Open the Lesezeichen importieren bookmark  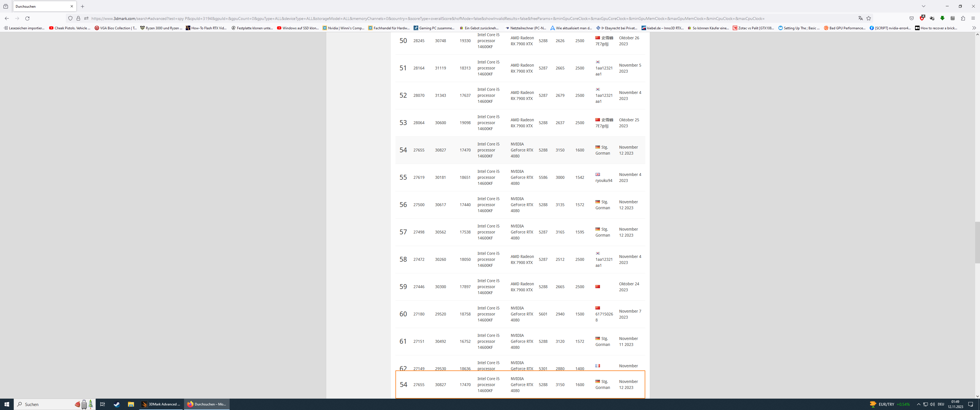tap(24, 28)
